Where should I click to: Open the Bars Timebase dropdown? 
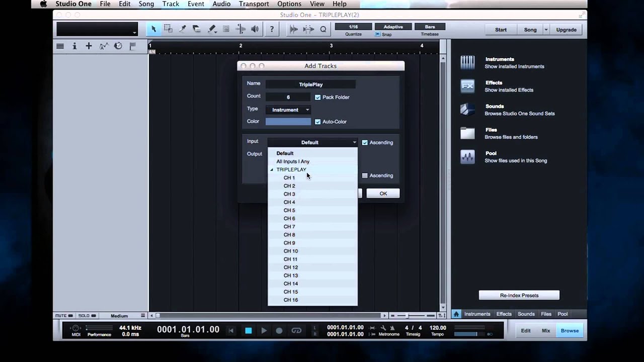point(430,27)
